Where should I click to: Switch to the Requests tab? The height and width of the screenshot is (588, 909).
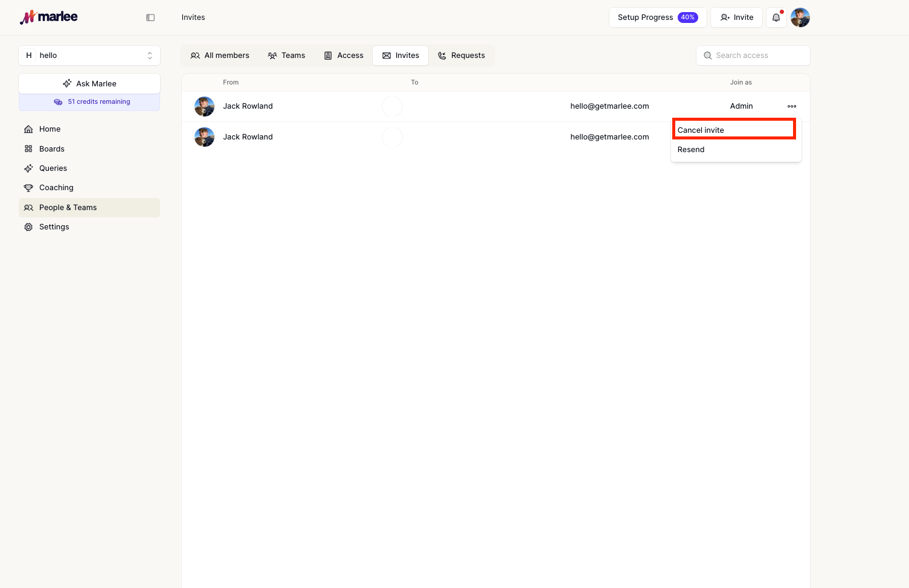(x=461, y=56)
